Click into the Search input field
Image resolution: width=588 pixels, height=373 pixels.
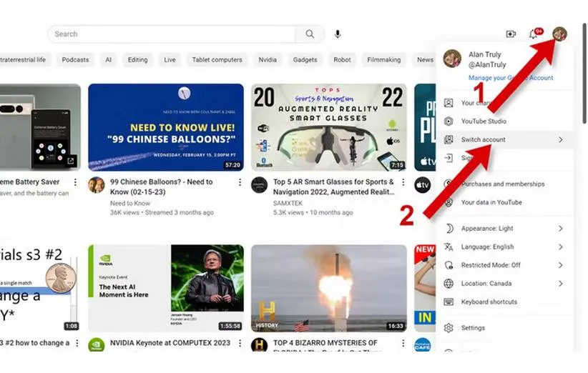pos(172,34)
